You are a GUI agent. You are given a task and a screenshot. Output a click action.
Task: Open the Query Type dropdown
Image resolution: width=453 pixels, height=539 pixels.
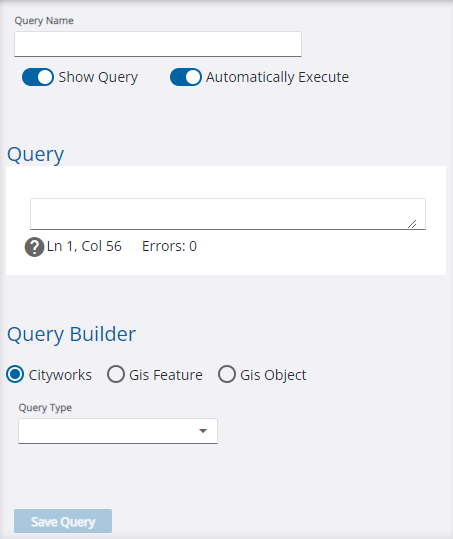click(x=118, y=431)
